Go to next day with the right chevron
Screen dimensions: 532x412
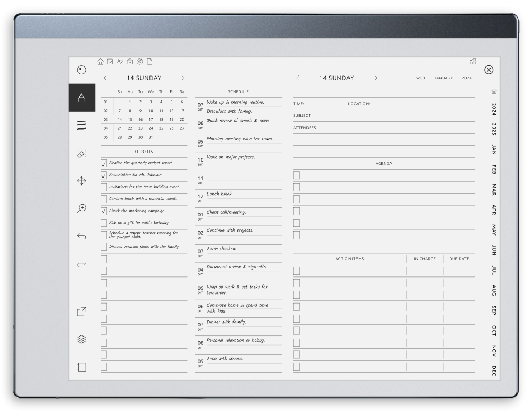click(182, 78)
